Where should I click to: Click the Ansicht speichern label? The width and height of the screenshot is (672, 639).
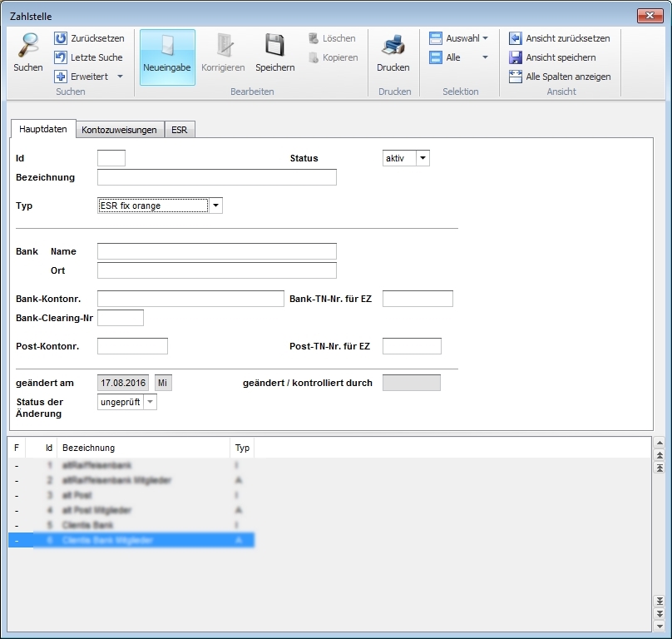click(561, 57)
